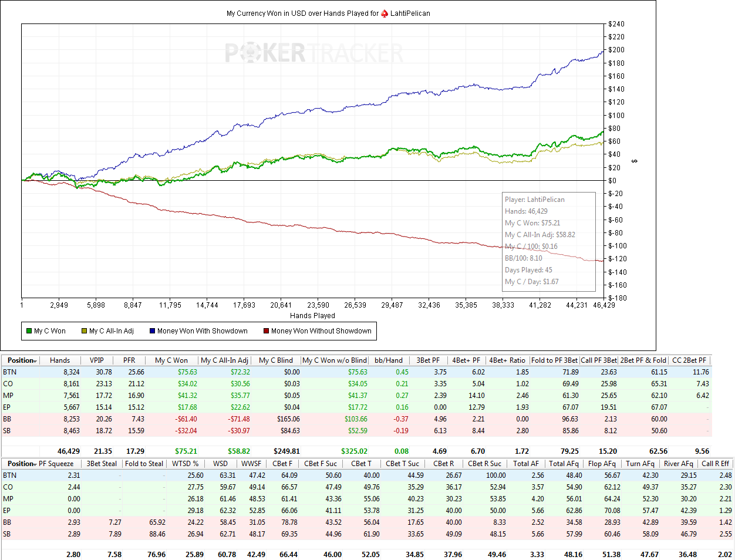The image size is (735, 560).
Task: Click the BB row in lower table
Action: coord(367,522)
